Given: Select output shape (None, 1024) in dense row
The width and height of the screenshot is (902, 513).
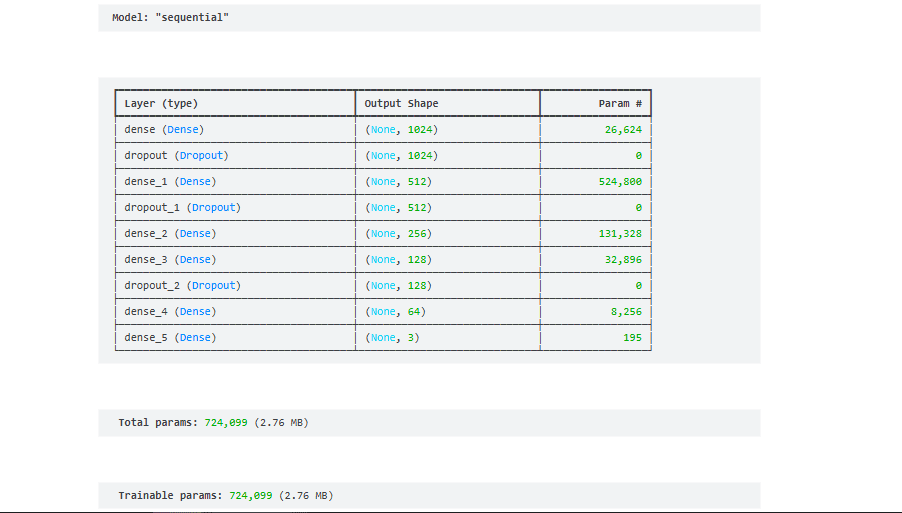Looking at the screenshot, I should click(402, 129).
